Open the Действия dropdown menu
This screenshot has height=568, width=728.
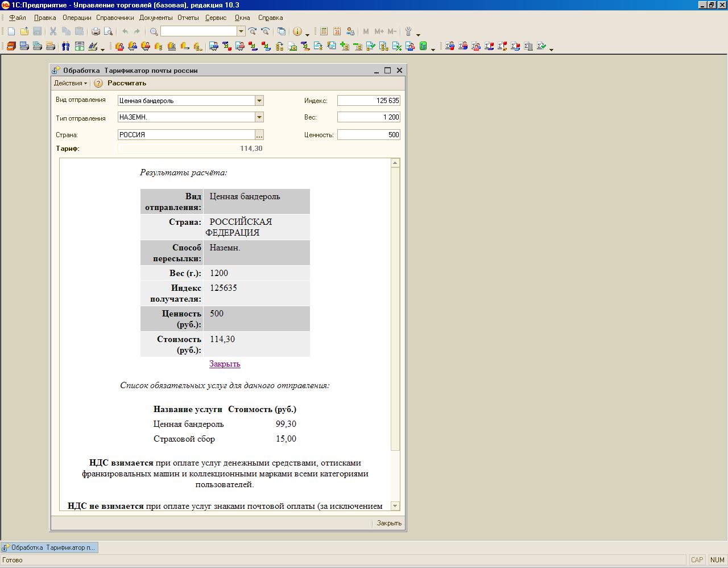click(x=70, y=83)
